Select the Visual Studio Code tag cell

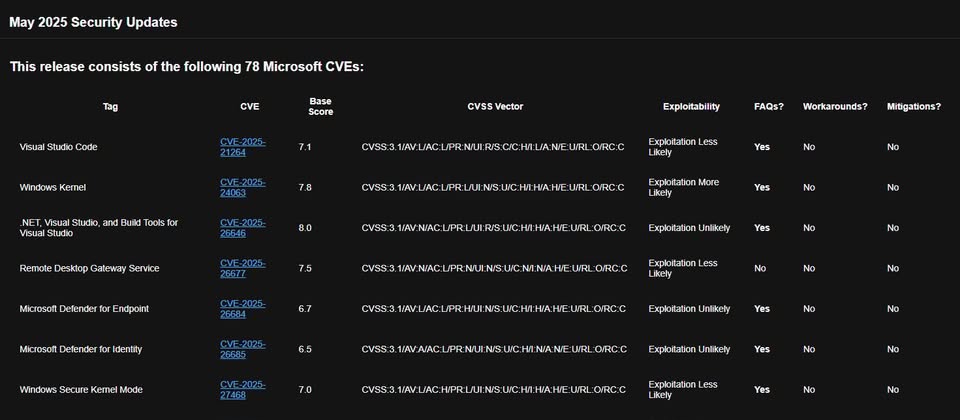[x=58, y=147]
